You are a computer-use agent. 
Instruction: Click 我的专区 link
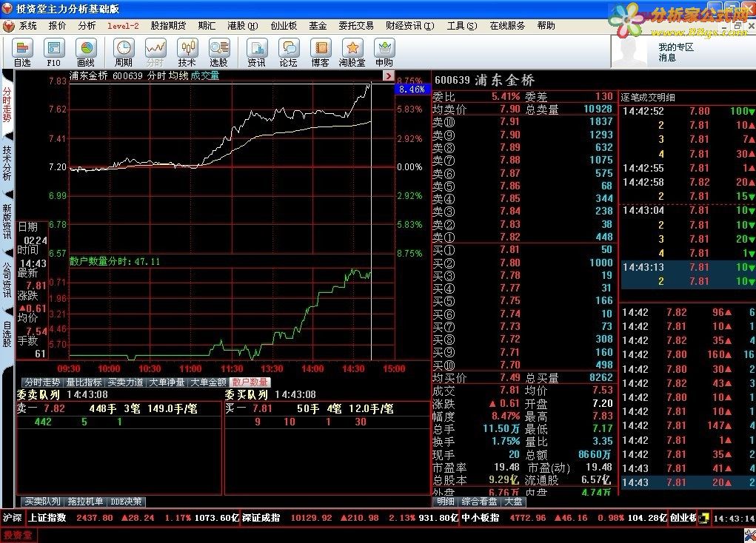(676, 47)
